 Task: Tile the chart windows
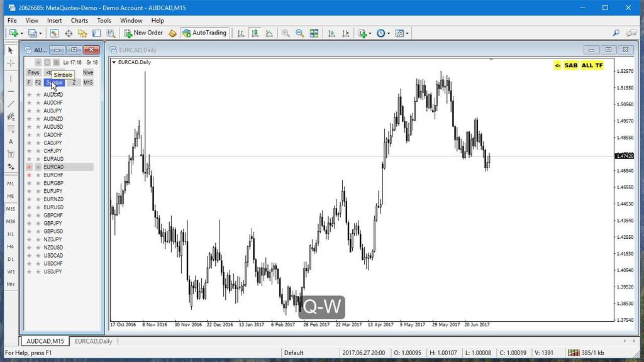click(x=313, y=33)
